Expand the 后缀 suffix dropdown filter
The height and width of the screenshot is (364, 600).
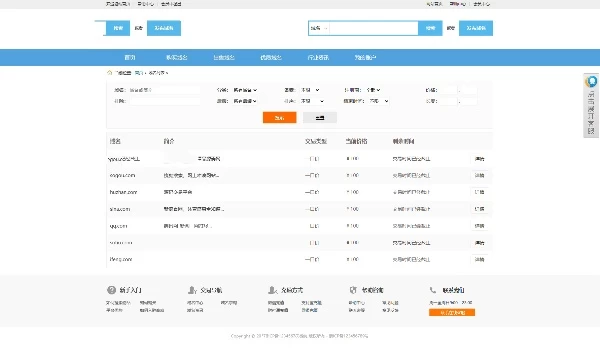(x=245, y=101)
